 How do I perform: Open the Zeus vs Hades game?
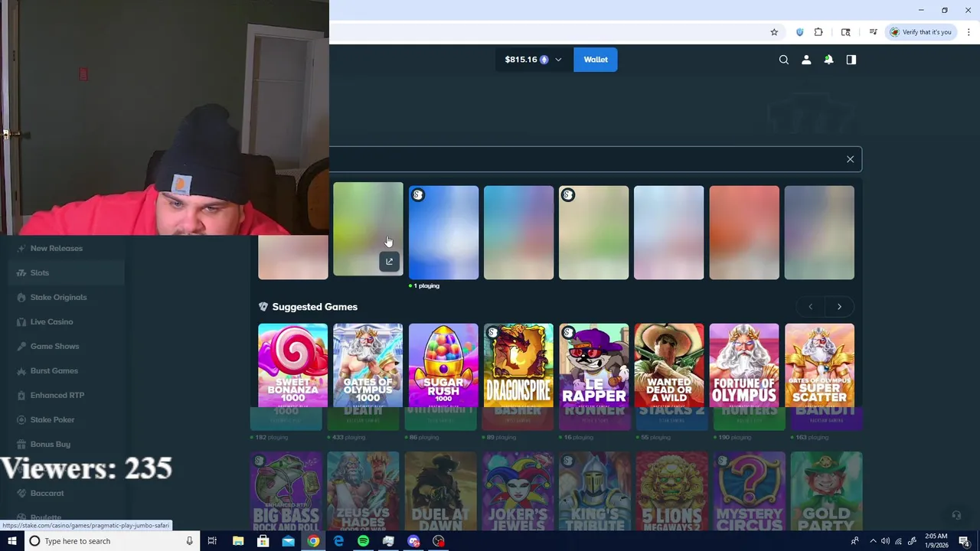coord(363,491)
